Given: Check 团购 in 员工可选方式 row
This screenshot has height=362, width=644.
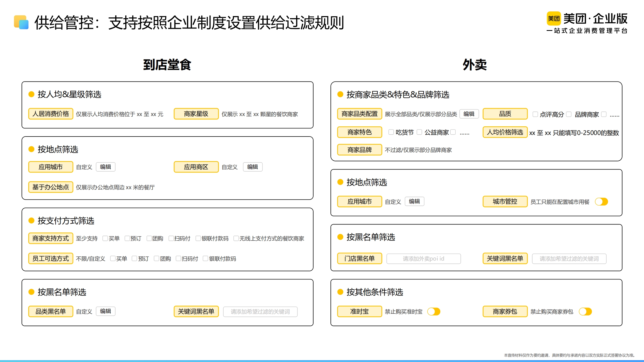Looking at the screenshot, I should click(x=156, y=258).
